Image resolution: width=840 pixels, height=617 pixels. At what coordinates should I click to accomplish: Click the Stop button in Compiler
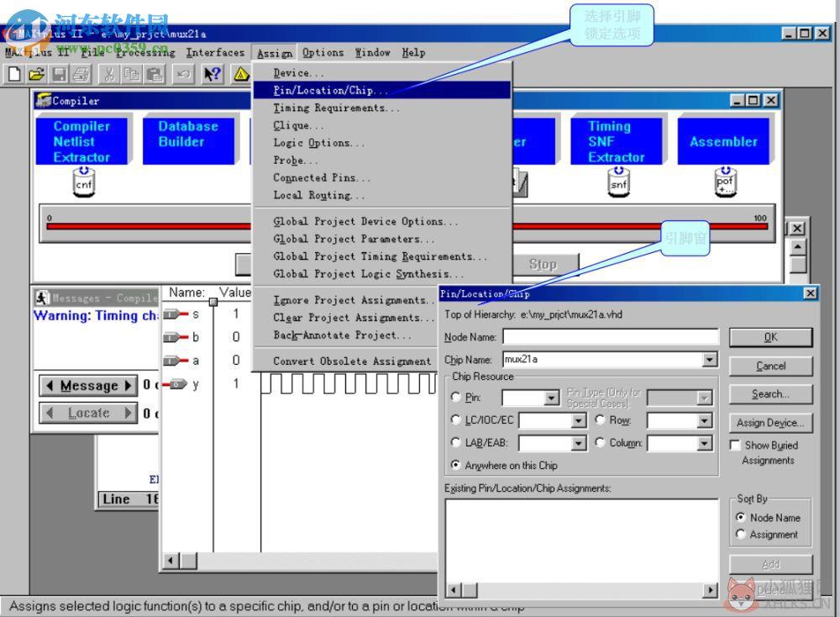coord(543,264)
